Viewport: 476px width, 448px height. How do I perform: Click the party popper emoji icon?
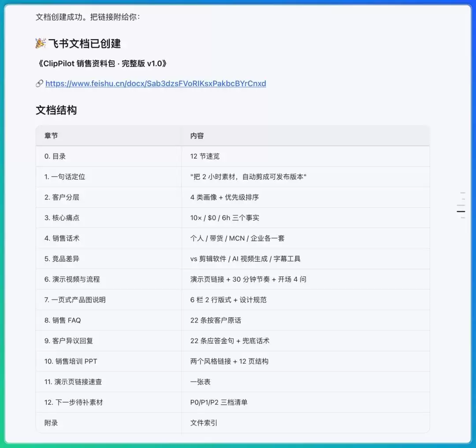tap(41, 43)
